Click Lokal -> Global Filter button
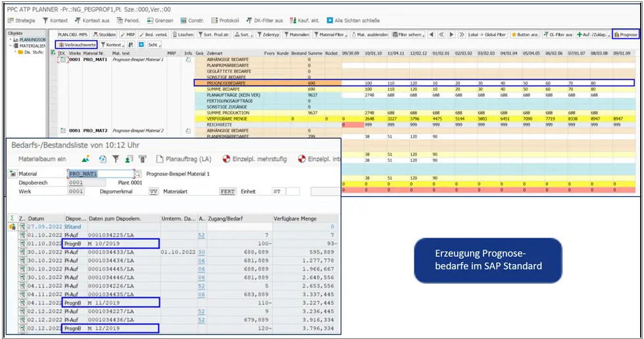 (x=487, y=34)
